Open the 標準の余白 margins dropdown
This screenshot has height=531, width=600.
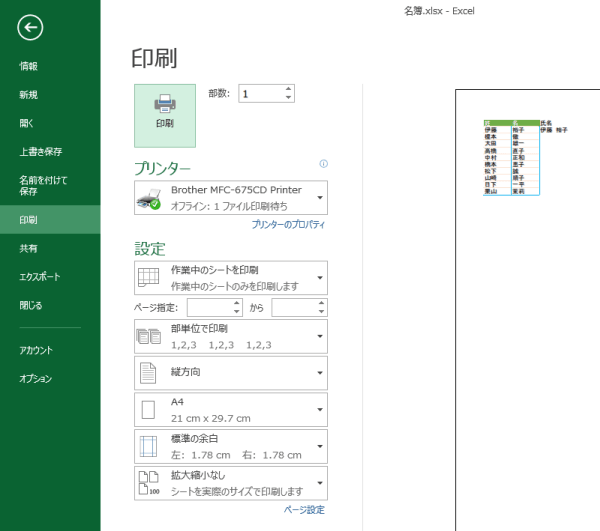coord(231,446)
